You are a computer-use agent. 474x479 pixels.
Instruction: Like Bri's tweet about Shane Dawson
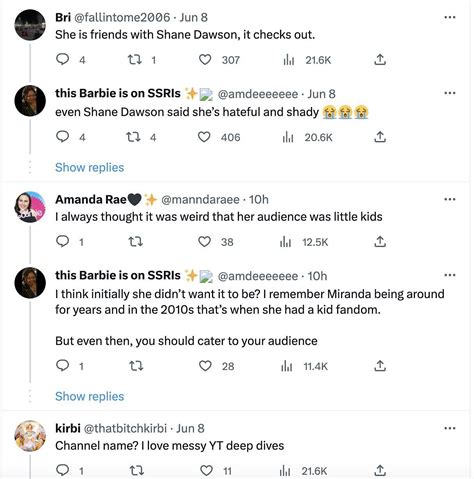[205, 60]
